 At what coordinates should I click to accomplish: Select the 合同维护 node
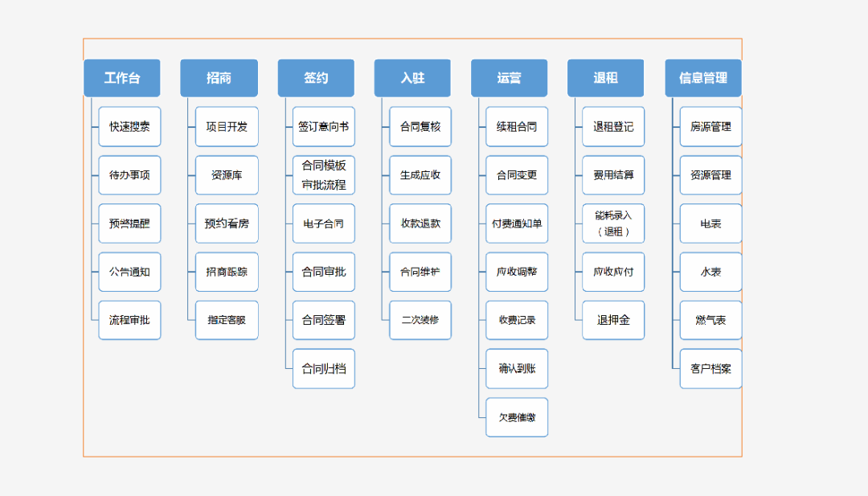[420, 272]
